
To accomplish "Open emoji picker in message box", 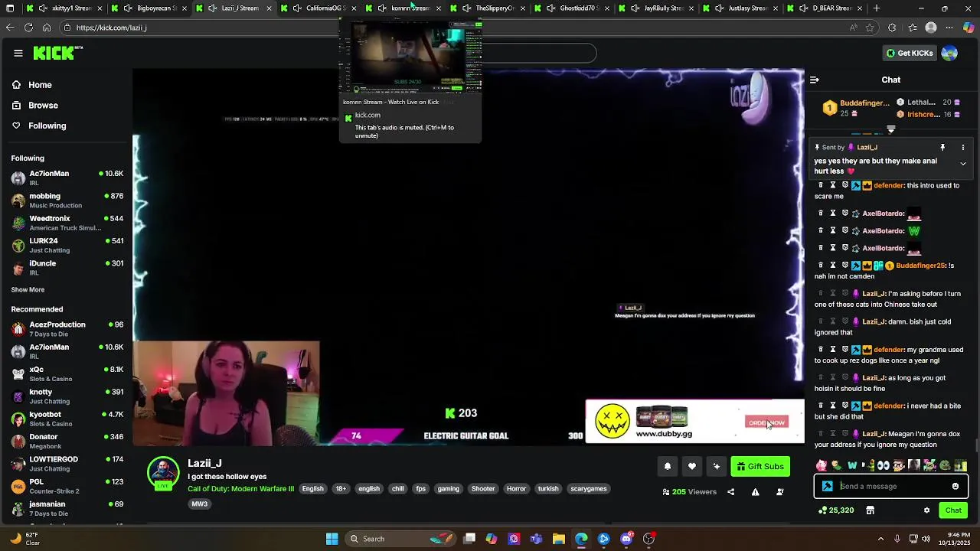I will (955, 486).
